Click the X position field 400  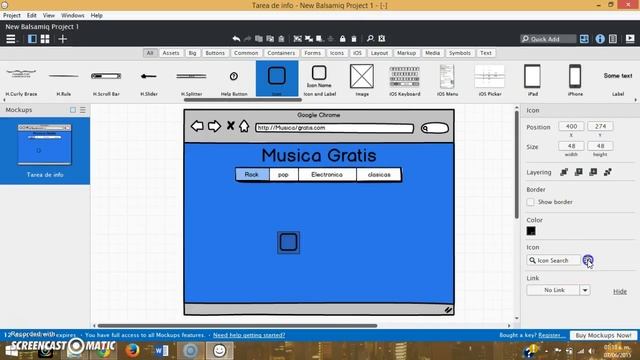[x=571, y=127]
